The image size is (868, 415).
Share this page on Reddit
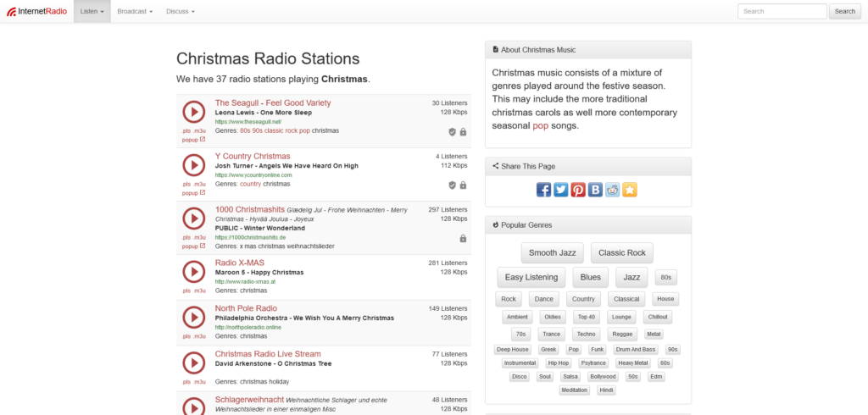coord(612,190)
